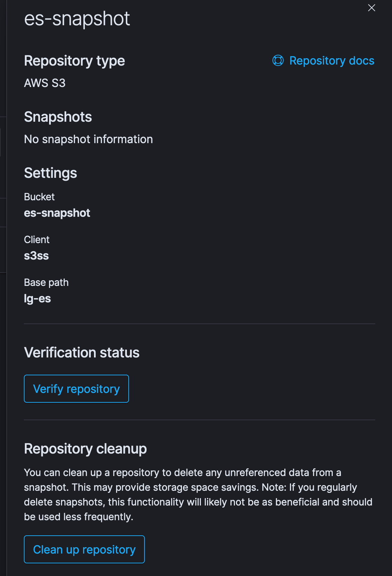392x576 pixels.
Task: Click the Clean up repository button
Action: [84, 549]
